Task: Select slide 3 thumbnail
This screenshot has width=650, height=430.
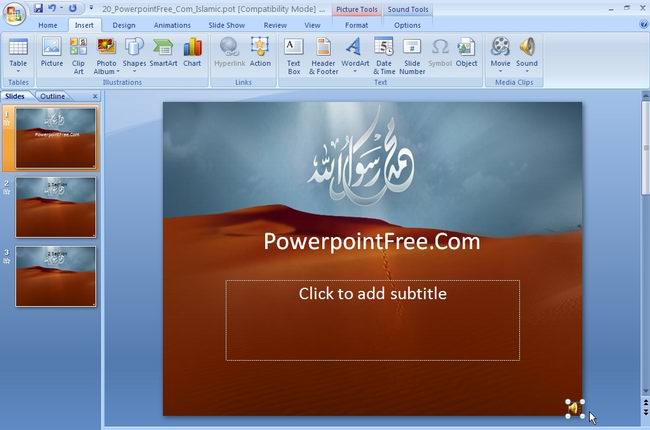Action: click(x=56, y=277)
